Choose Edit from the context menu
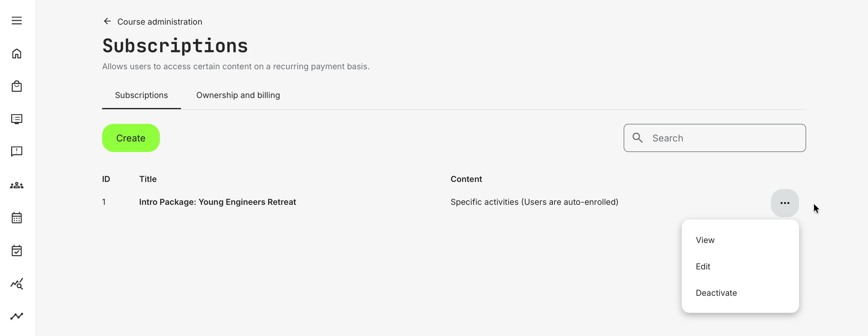Viewport: 868px width, 336px height. coord(703,266)
